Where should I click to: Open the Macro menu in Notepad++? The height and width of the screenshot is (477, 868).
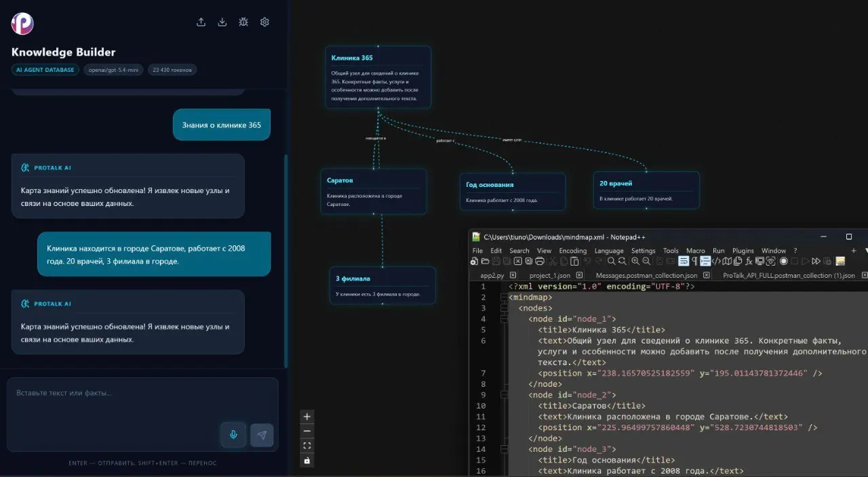coord(696,251)
